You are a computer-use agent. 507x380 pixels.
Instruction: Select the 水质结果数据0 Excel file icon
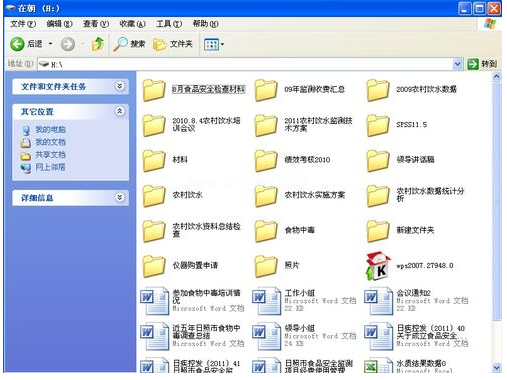(x=379, y=365)
